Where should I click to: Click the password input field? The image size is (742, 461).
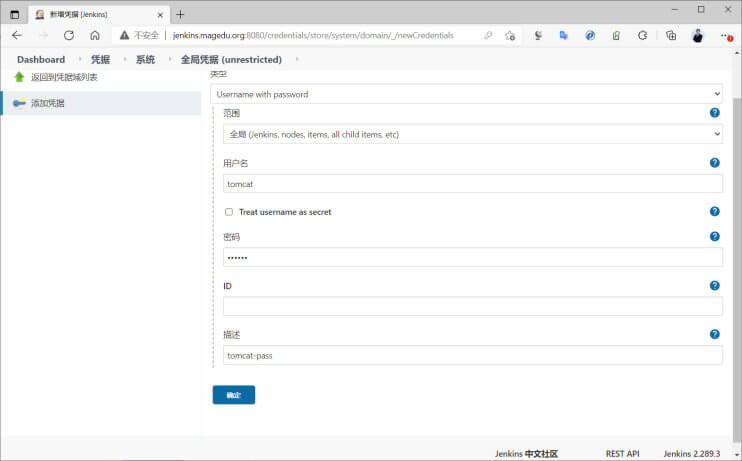pos(473,257)
